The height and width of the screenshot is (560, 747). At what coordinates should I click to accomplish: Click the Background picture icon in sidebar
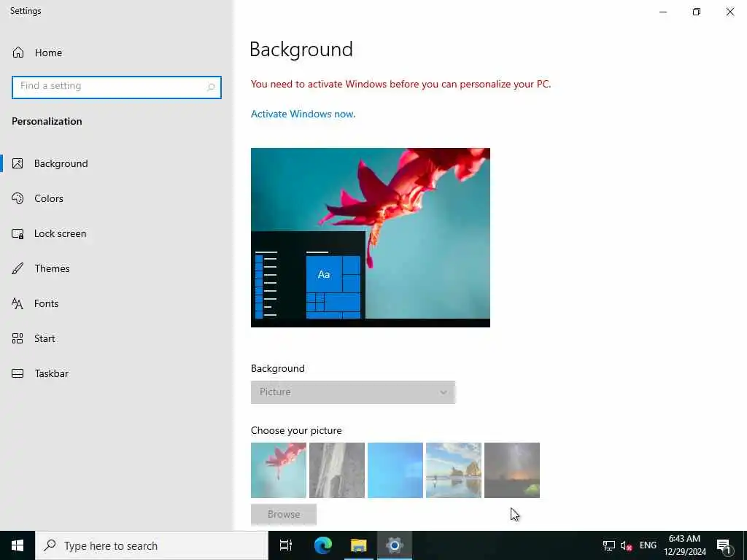18,163
